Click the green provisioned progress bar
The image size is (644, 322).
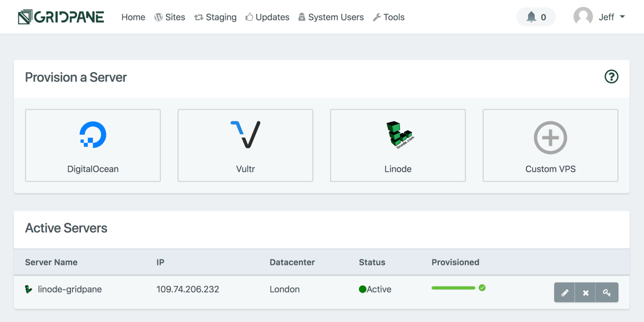[x=453, y=288]
